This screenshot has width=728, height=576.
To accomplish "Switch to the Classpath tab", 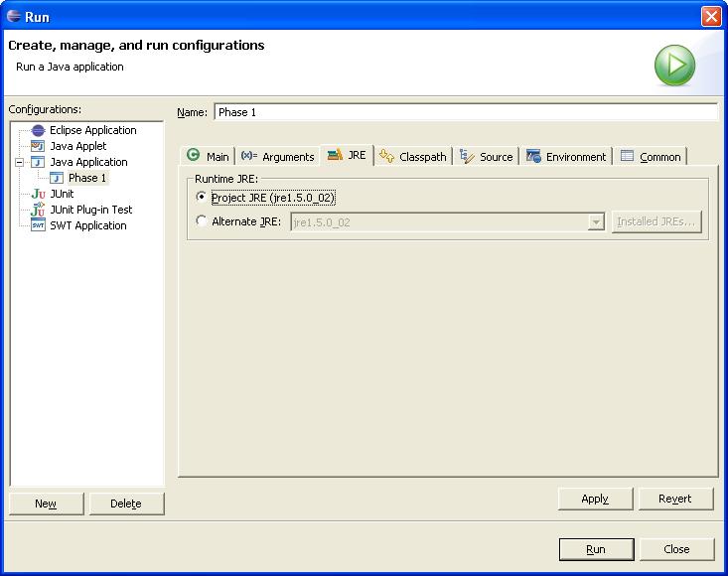I will point(413,157).
